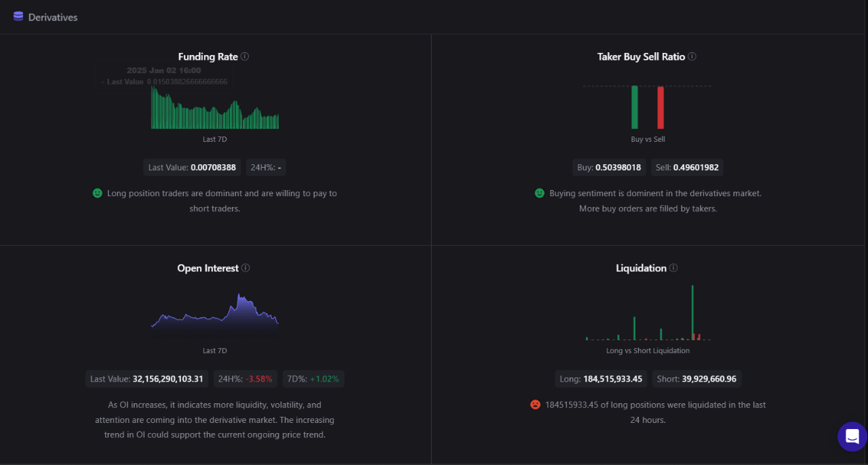The width and height of the screenshot is (868, 465).
Task: Click the Taker Buy Sell Ratio info icon
Action: point(692,56)
